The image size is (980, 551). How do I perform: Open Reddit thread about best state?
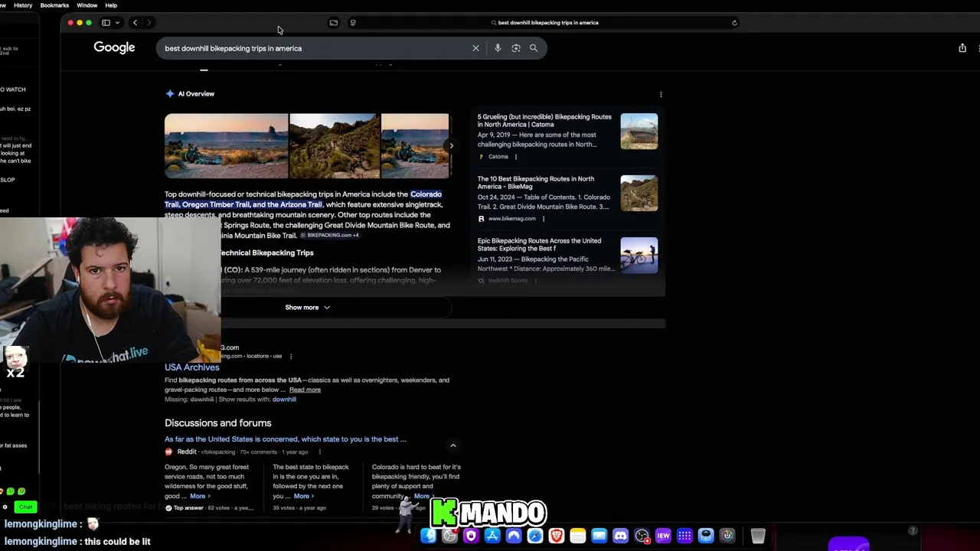[x=286, y=439]
